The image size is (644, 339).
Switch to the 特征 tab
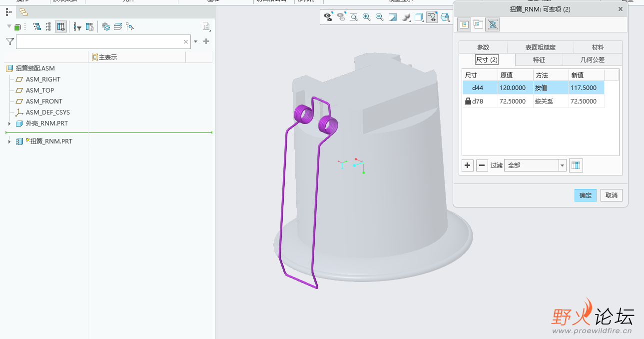[x=539, y=60]
